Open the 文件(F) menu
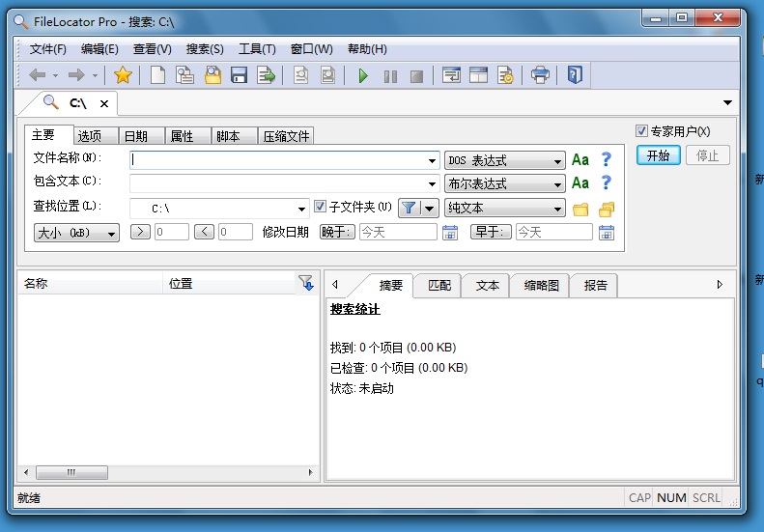The width and height of the screenshot is (764, 532). [47, 49]
